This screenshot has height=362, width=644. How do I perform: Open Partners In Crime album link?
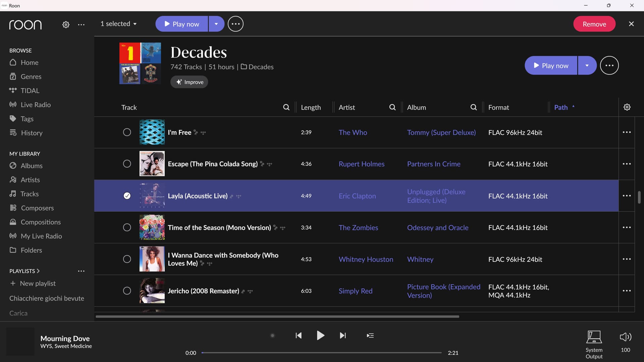434,164
